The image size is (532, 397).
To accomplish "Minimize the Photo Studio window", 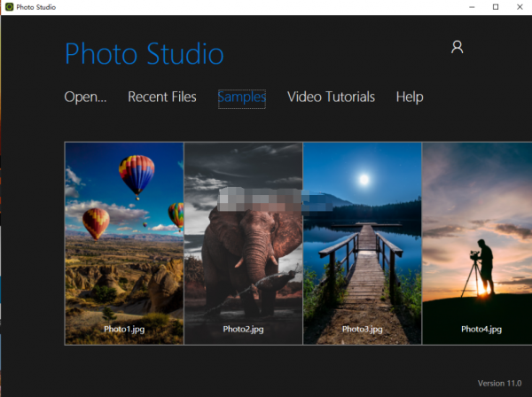I will [x=472, y=7].
